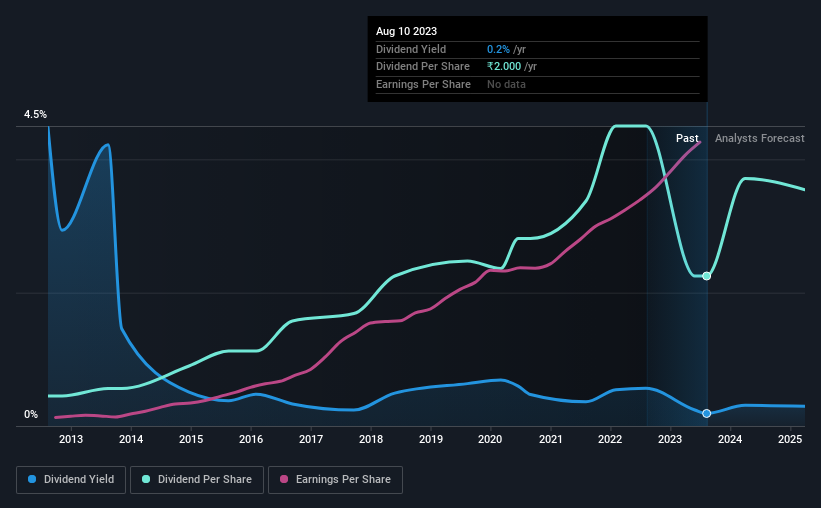
Task: Click the pink Earnings Per Share legend dot
Action: click(x=284, y=479)
